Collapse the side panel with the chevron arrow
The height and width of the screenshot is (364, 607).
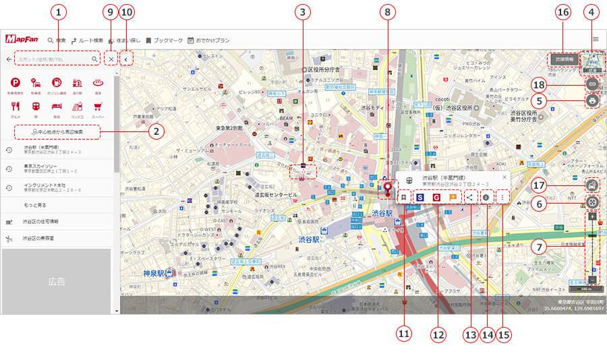(126, 59)
